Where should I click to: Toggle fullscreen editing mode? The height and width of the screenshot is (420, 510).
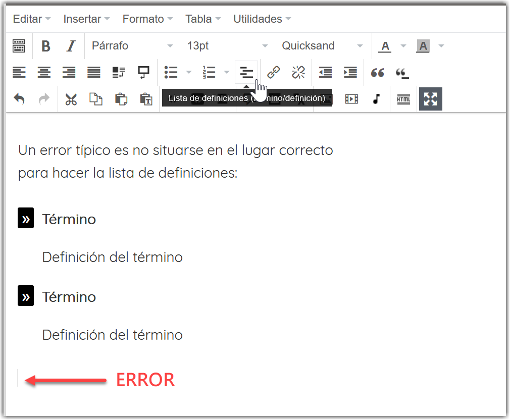click(x=430, y=98)
